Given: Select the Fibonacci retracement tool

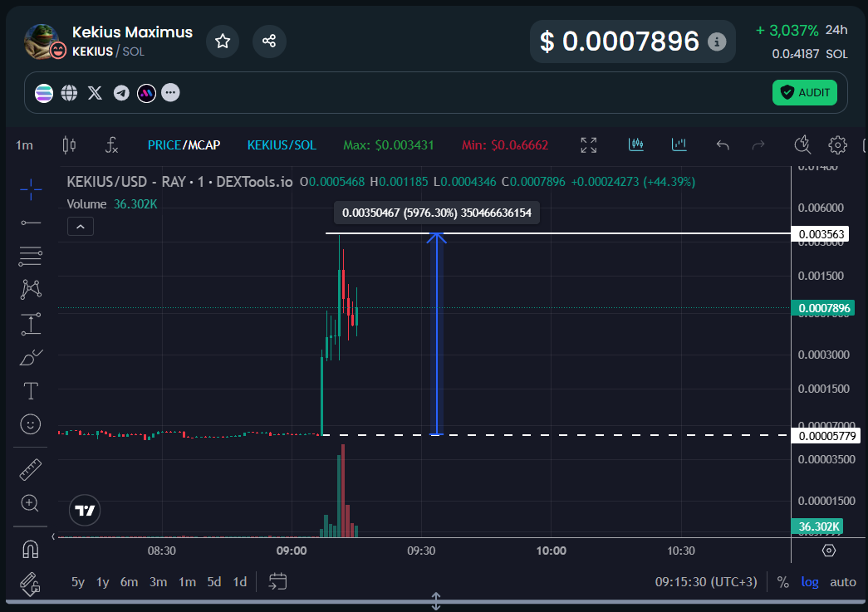Looking at the screenshot, I should click(x=31, y=257).
